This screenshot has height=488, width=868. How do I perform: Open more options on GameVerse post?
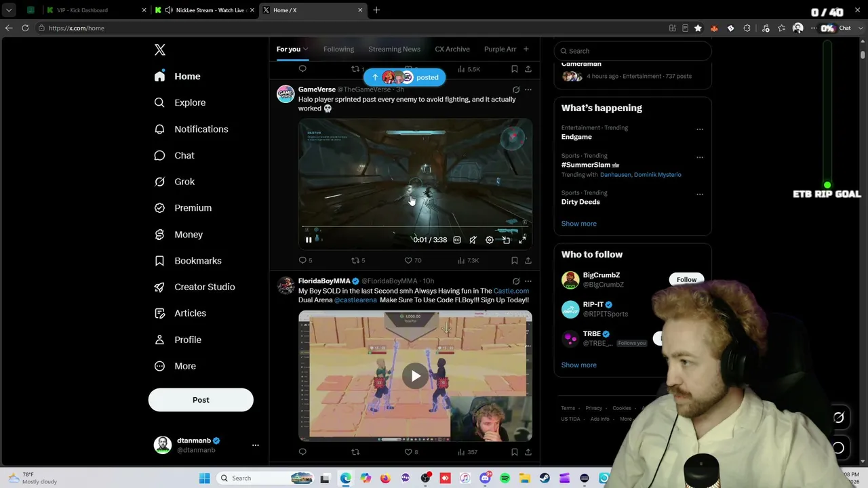click(x=528, y=89)
